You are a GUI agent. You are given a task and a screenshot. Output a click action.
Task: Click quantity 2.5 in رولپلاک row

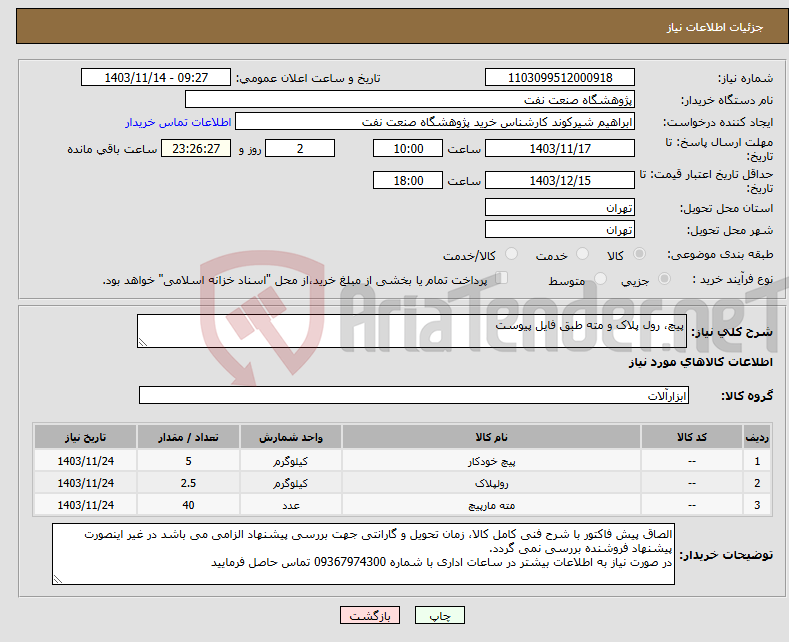[188, 483]
